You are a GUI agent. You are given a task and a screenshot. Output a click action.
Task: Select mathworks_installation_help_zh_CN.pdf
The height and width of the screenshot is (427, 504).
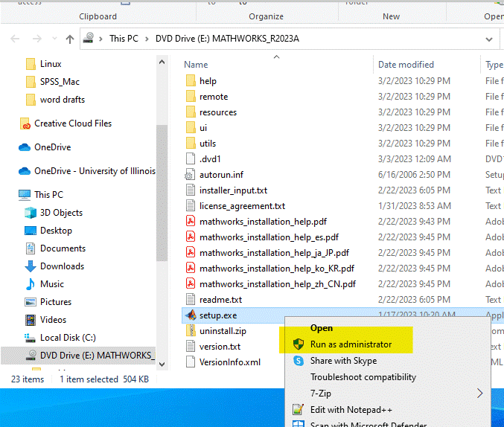(271, 284)
